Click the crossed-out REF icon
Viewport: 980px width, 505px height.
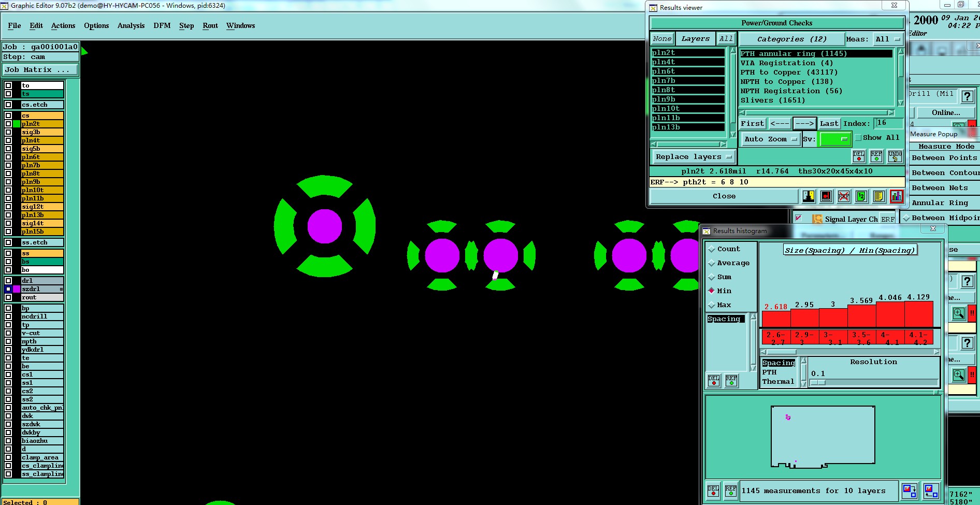(x=844, y=196)
